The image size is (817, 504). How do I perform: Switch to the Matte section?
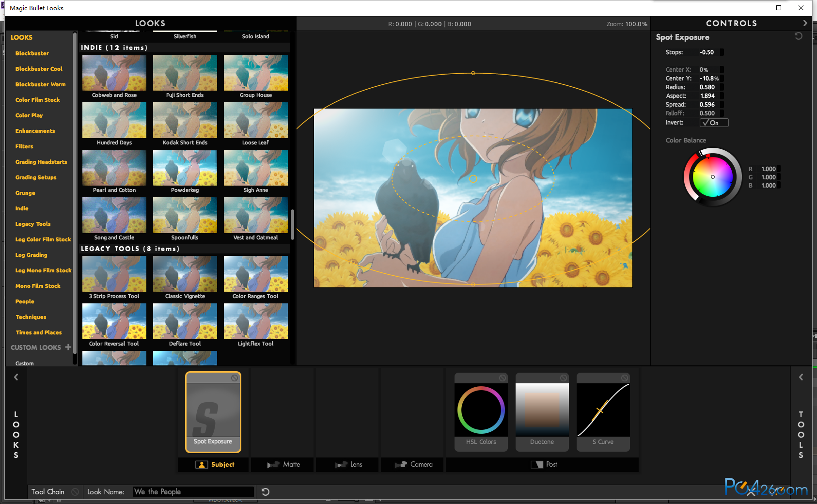click(x=283, y=464)
